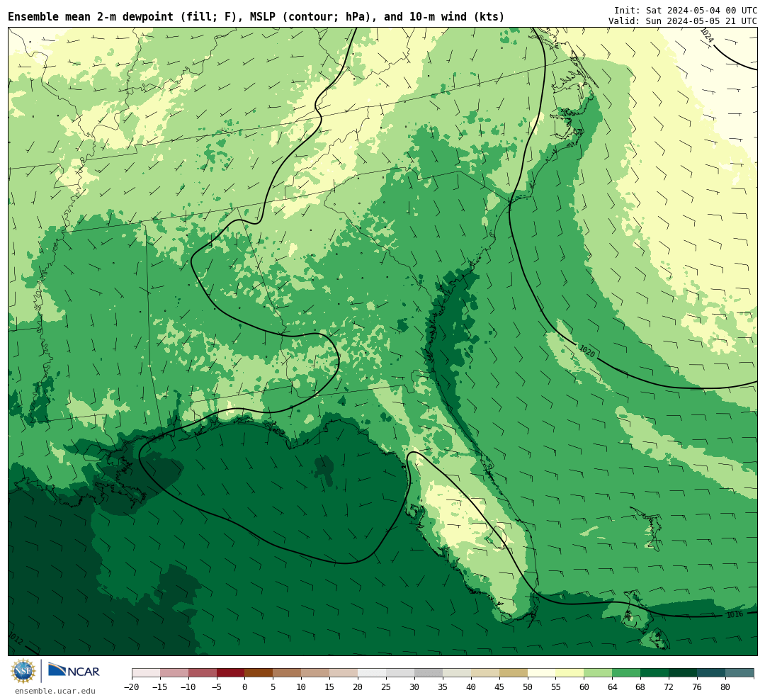Click the colorbar tick label -20
765x700 pixels.
[132, 687]
